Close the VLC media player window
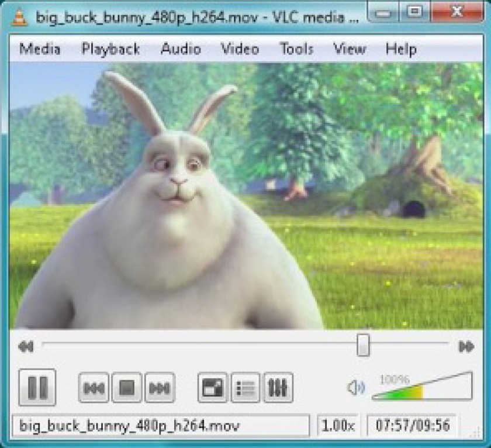This screenshot has width=491, height=448. point(457,12)
